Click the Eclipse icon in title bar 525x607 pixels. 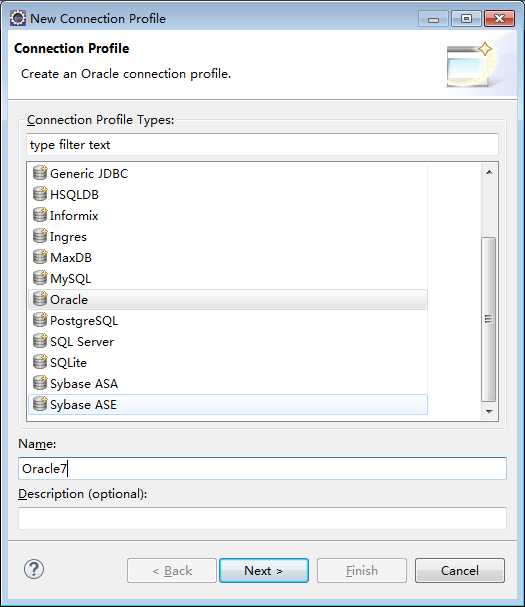[18, 18]
